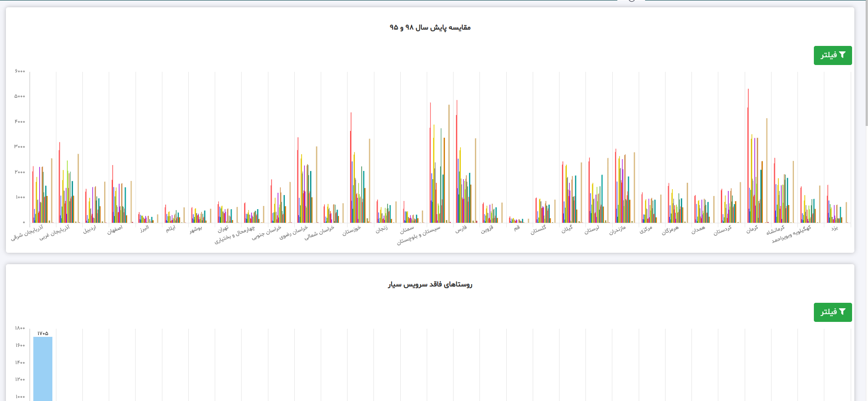This screenshot has width=868, height=401.
Task: Click the اصفهان label on the x-axis
Action: (x=115, y=230)
